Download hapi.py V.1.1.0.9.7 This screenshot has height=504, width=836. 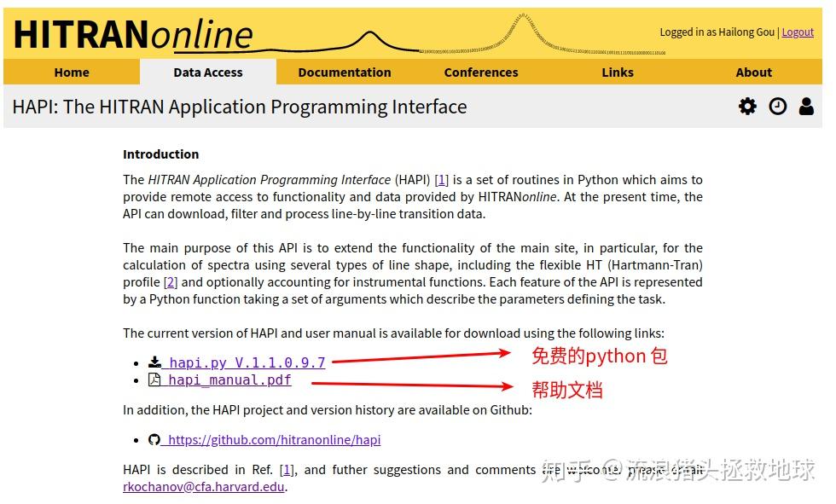[x=247, y=362]
